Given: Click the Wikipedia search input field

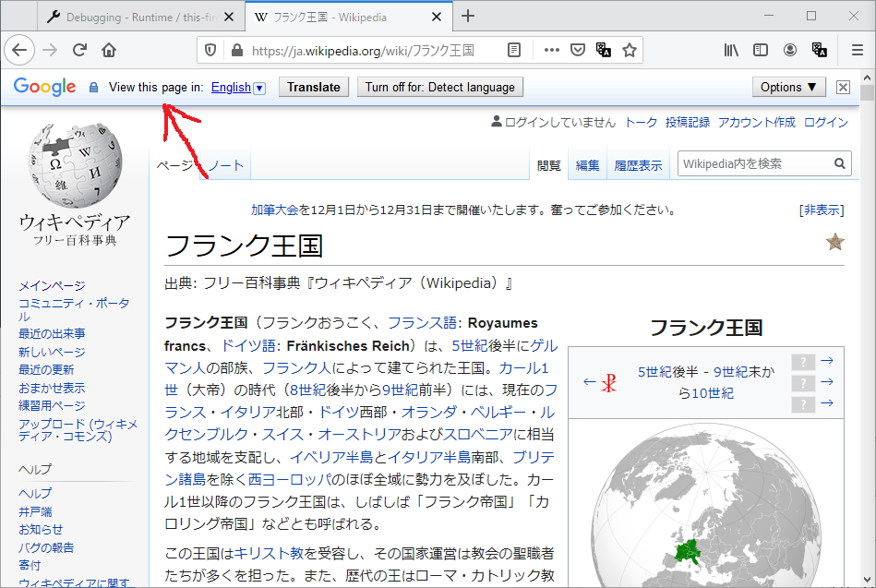Looking at the screenshot, I should point(755,163).
